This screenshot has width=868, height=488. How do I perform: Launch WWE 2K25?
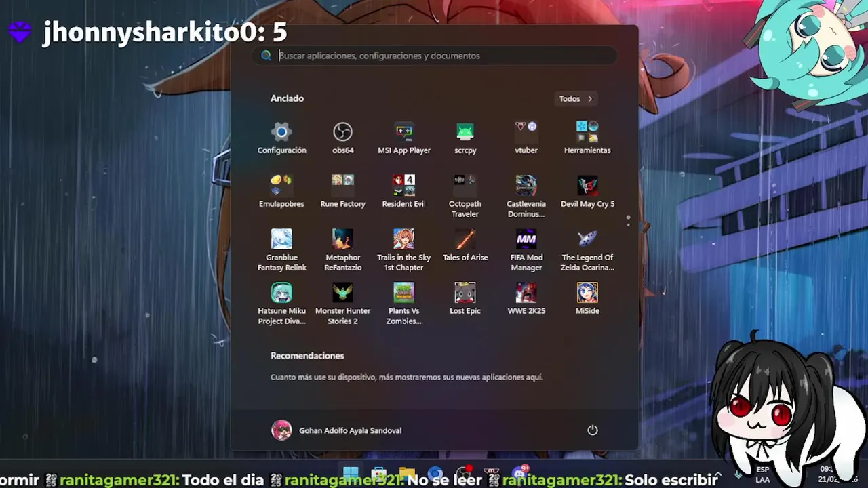[526, 299]
